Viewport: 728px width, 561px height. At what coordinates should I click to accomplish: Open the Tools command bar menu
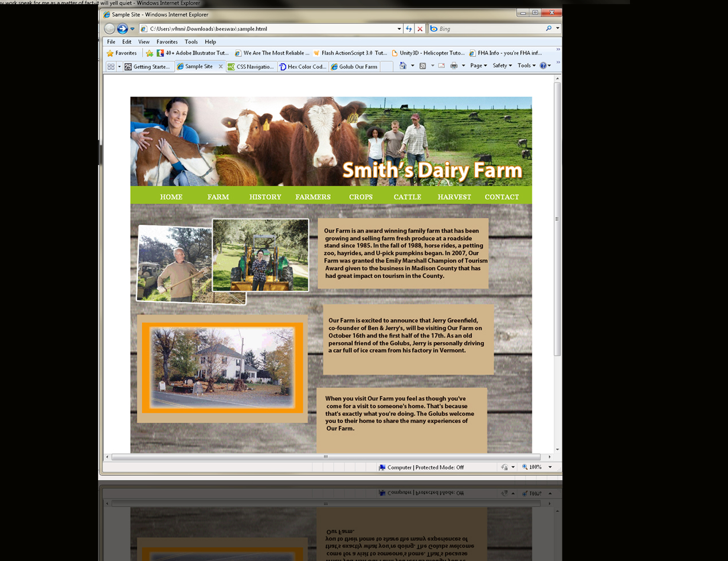point(526,66)
